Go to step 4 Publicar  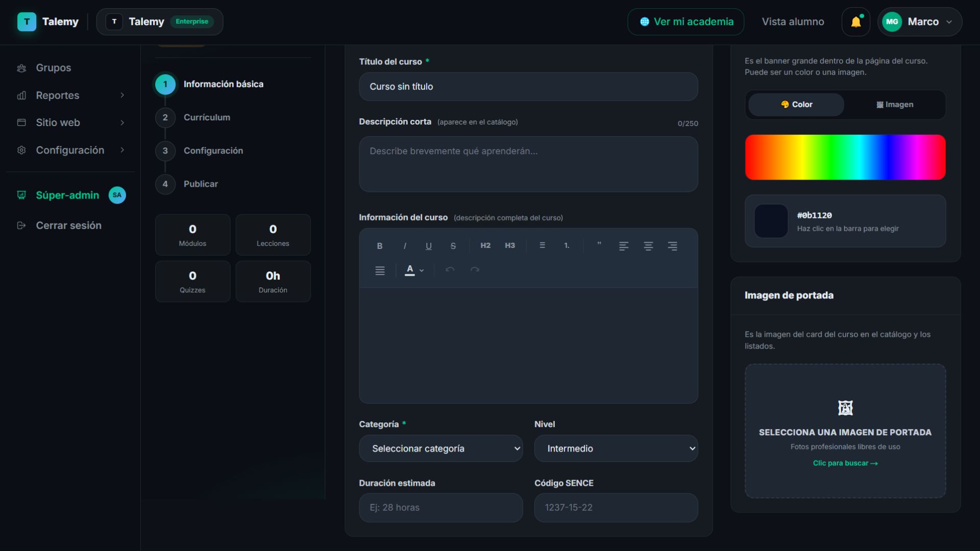[x=187, y=184]
